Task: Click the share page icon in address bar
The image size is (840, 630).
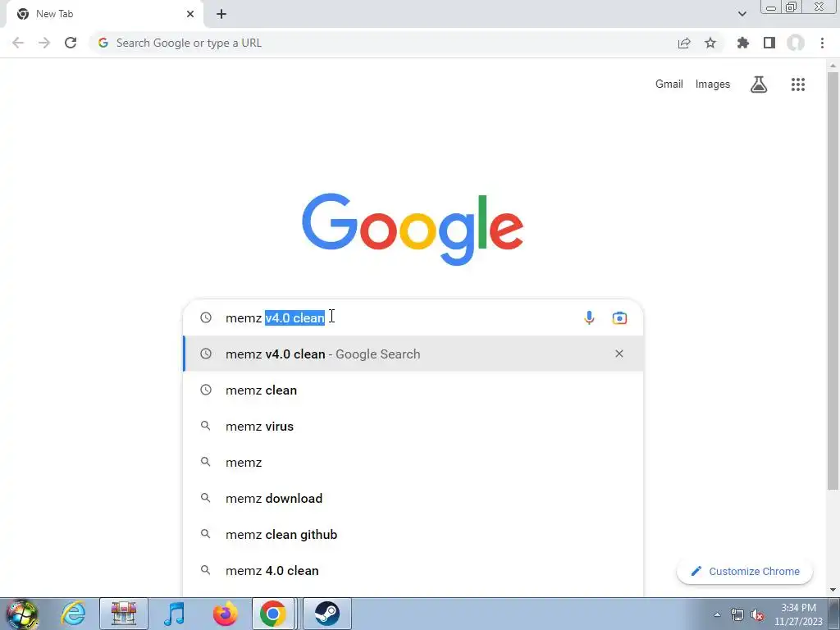Action: pyautogui.click(x=684, y=43)
